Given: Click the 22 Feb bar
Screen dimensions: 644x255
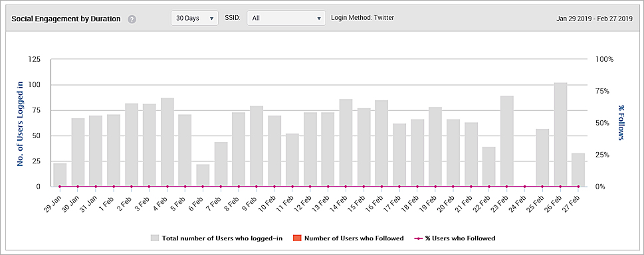Looking at the screenshot, I should pos(488,167).
